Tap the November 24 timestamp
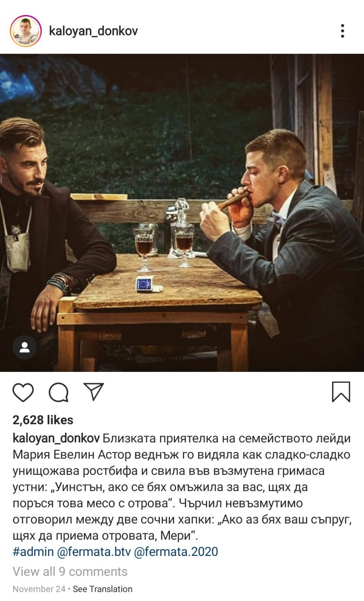This screenshot has height=601, width=364. click(x=39, y=589)
